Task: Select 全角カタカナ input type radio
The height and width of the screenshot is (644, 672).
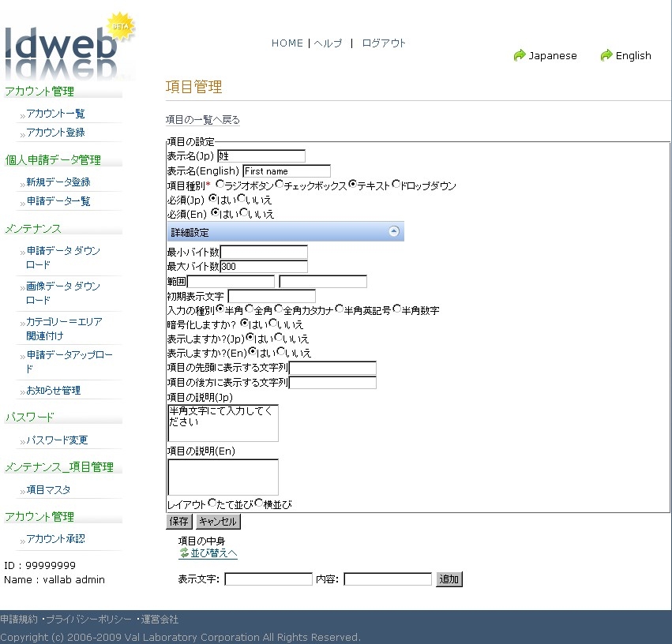Action: point(279,309)
